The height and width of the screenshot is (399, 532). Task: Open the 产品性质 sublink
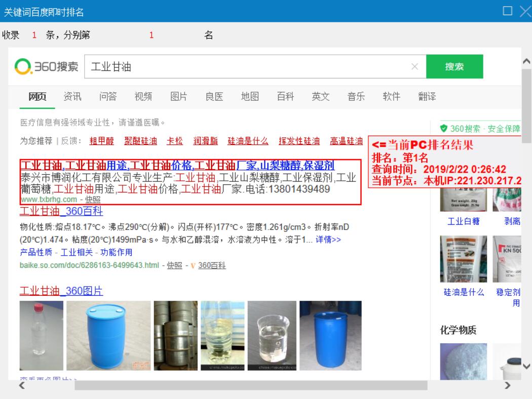[36, 252]
